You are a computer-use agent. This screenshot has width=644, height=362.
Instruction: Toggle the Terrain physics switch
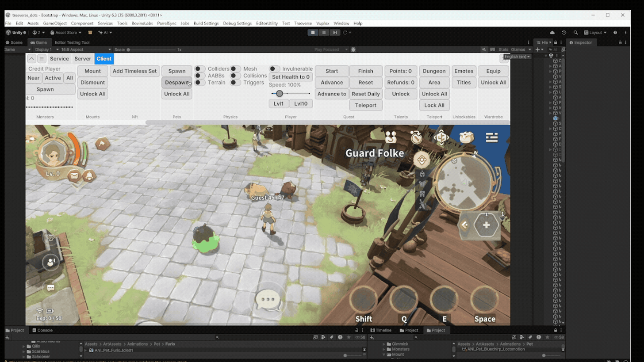[x=200, y=83]
